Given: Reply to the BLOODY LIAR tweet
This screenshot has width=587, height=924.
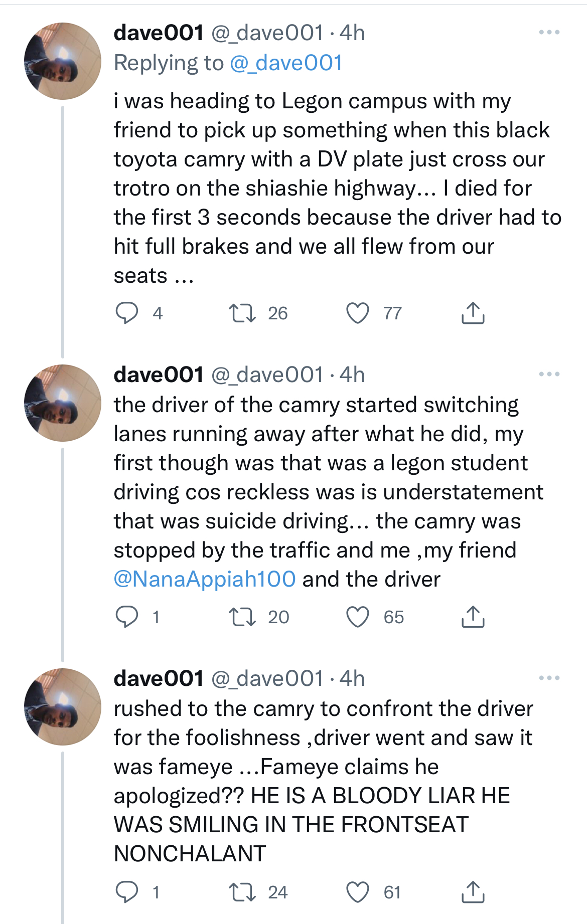Looking at the screenshot, I should [x=127, y=892].
